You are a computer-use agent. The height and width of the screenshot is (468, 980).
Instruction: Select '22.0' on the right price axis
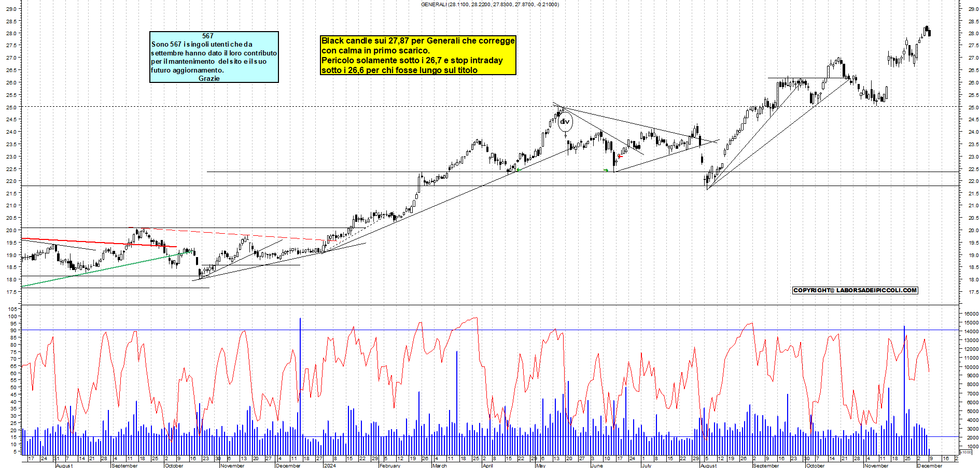(973, 181)
